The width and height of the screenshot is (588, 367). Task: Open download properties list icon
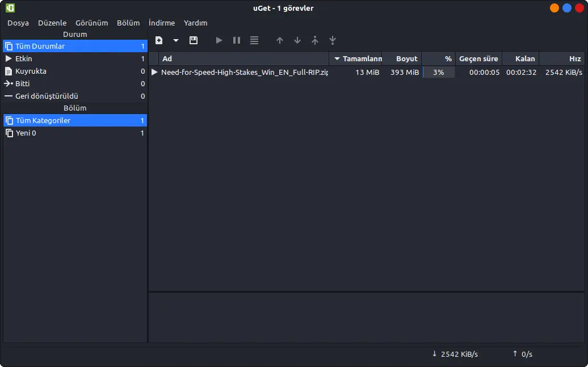click(254, 40)
